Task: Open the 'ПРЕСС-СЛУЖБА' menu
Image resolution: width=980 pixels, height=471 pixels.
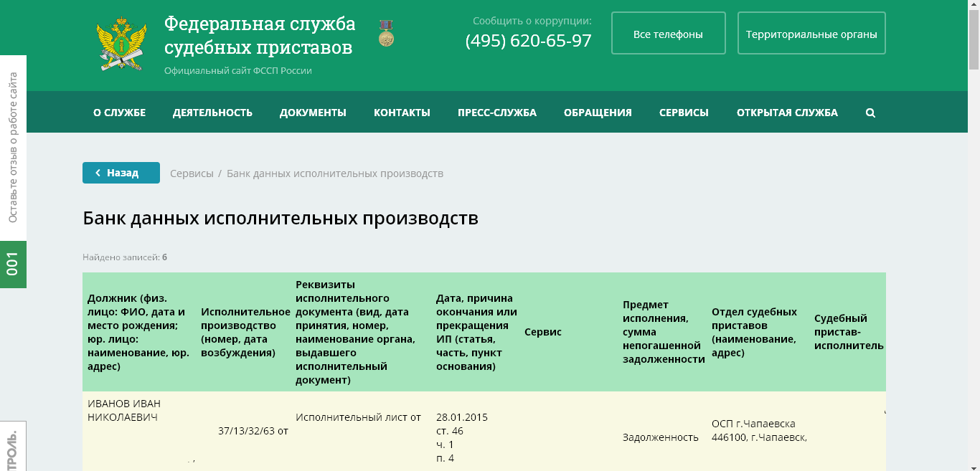Action: 497,113
